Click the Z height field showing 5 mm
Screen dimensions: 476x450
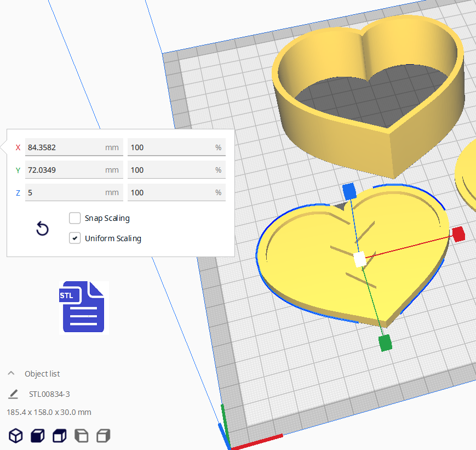coord(74,192)
